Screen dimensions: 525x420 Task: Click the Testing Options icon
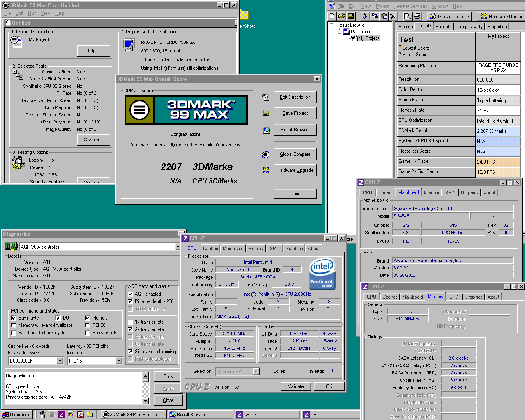pyautogui.click(x=18, y=163)
